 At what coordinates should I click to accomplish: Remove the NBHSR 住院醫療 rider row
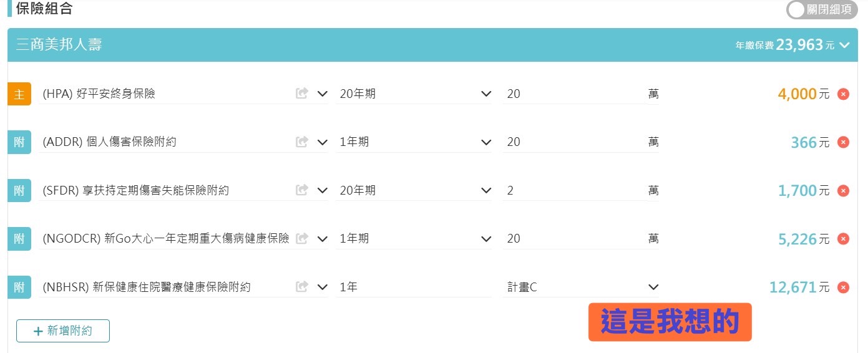click(843, 288)
